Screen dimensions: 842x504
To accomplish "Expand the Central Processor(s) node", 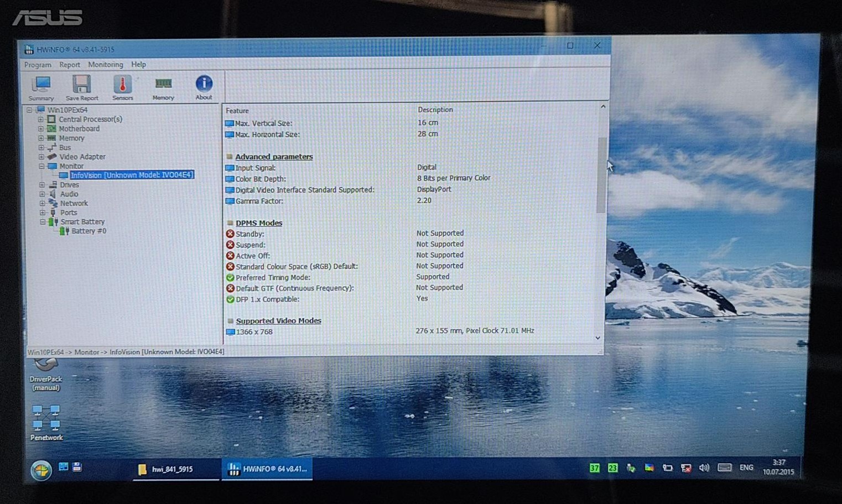I will [40, 119].
